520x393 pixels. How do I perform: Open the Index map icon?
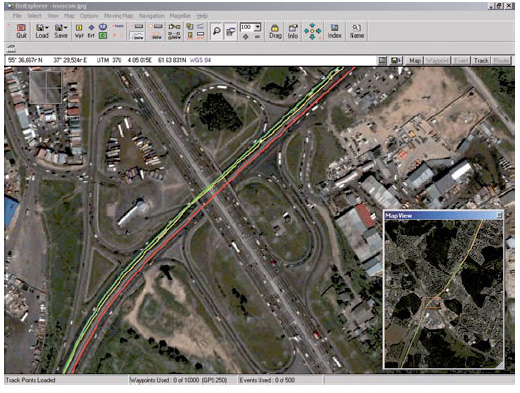(x=334, y=31)
